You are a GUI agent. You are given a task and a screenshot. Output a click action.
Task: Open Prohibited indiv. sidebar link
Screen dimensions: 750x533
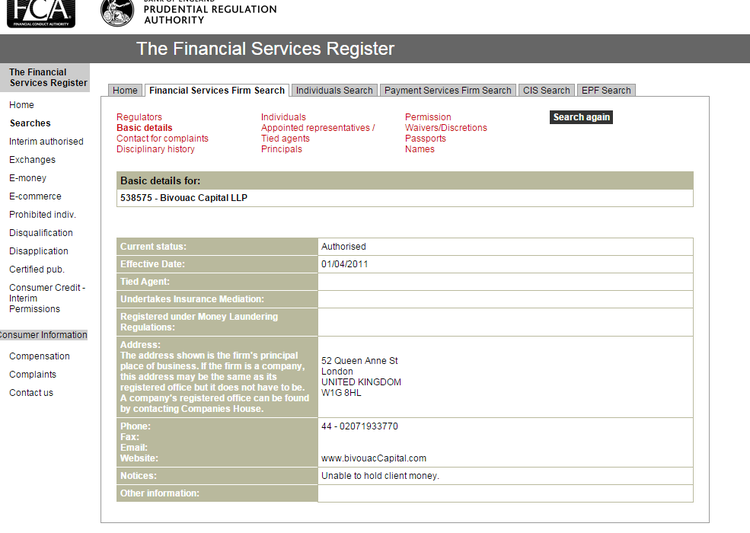click(x=43, y=214)
